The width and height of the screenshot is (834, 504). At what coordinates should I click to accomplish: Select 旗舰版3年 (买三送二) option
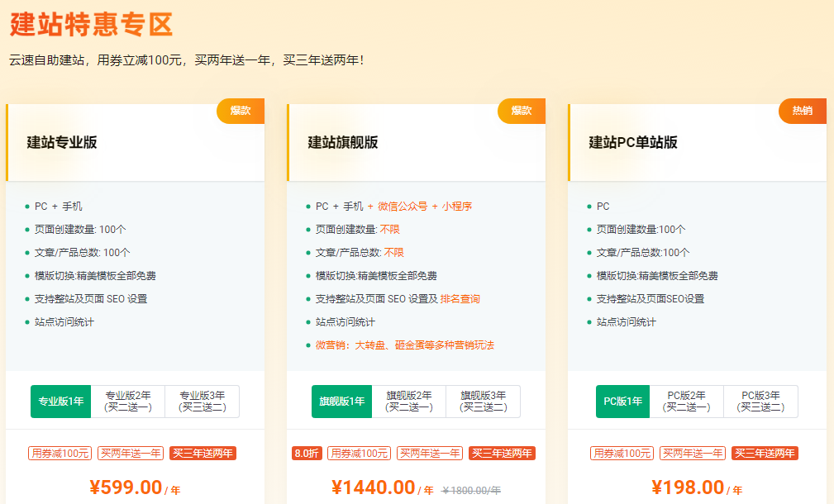[483, 402]
